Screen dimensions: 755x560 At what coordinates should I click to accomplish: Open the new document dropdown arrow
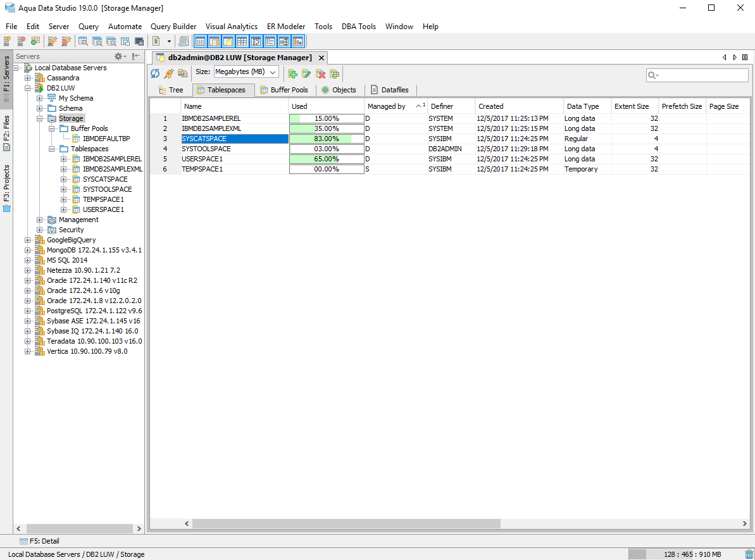coord(169,41)
